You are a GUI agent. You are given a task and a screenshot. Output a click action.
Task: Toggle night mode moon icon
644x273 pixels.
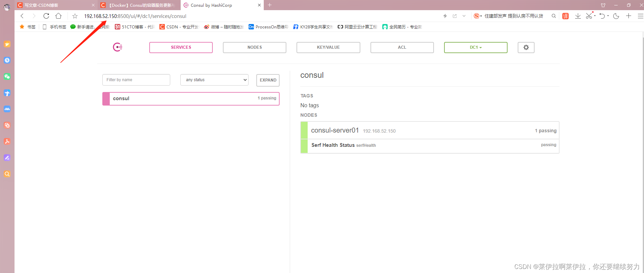pos(616,16)
